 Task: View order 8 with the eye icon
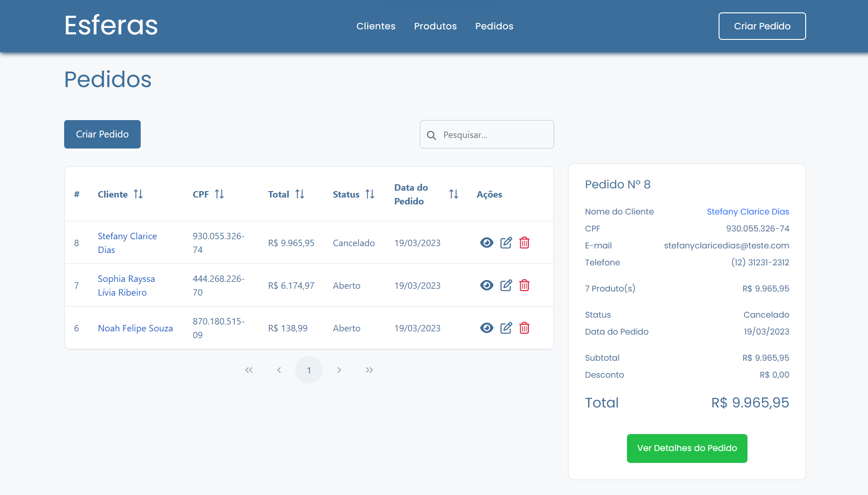click(487, 242)
